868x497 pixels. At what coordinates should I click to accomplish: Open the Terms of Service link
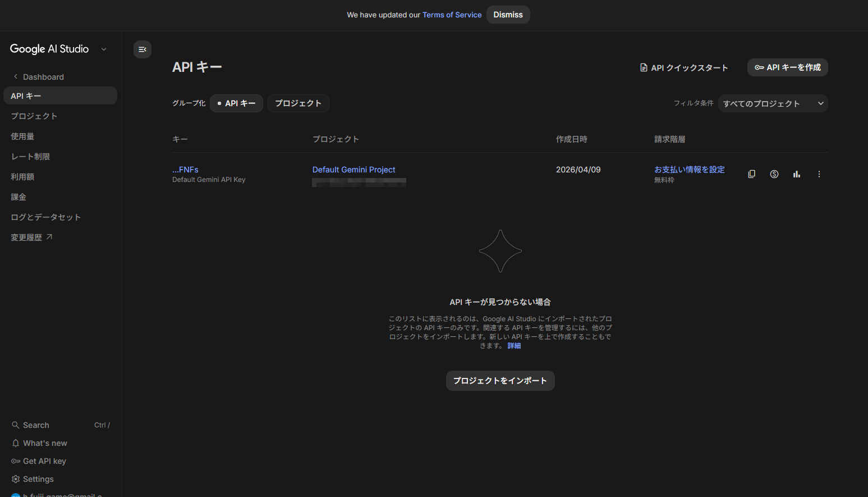point(452,15)
